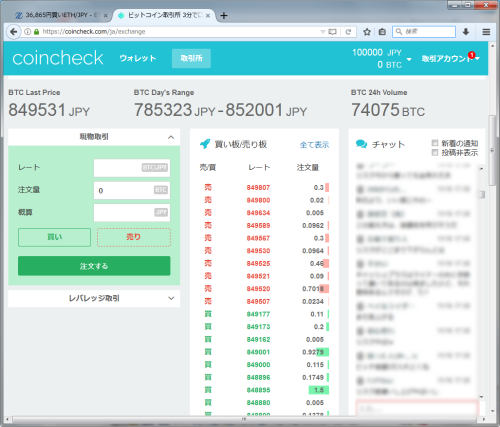This screenshot has width=500, height=427.
Task: Open the downloads arrow icon
Action: [x=466, y=32]
